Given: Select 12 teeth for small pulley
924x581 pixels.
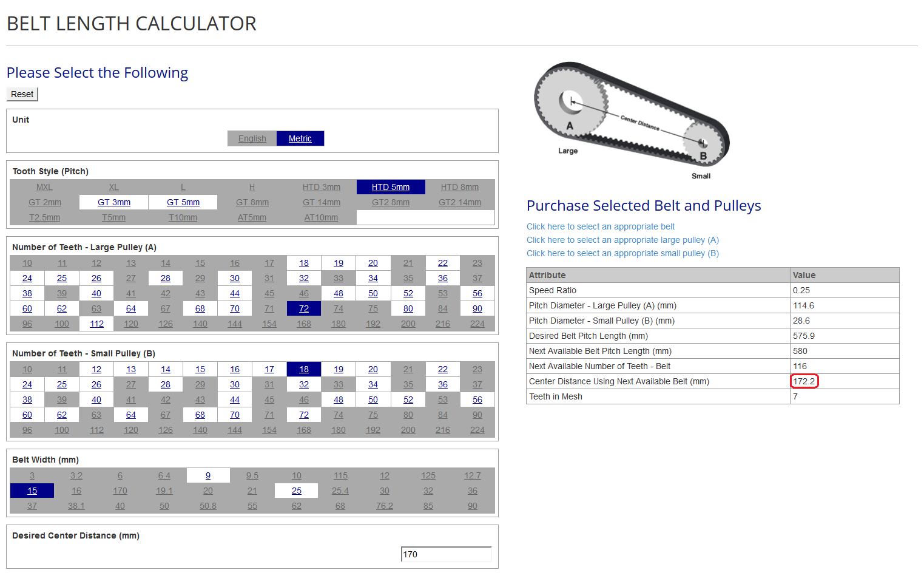Looking at the screenshot, I should [96, 369].
